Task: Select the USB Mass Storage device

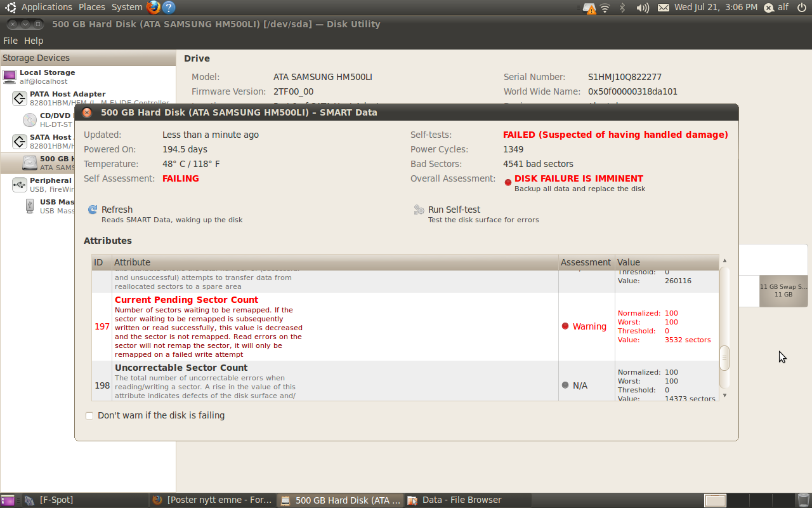Action: click(x=38, y=206)
